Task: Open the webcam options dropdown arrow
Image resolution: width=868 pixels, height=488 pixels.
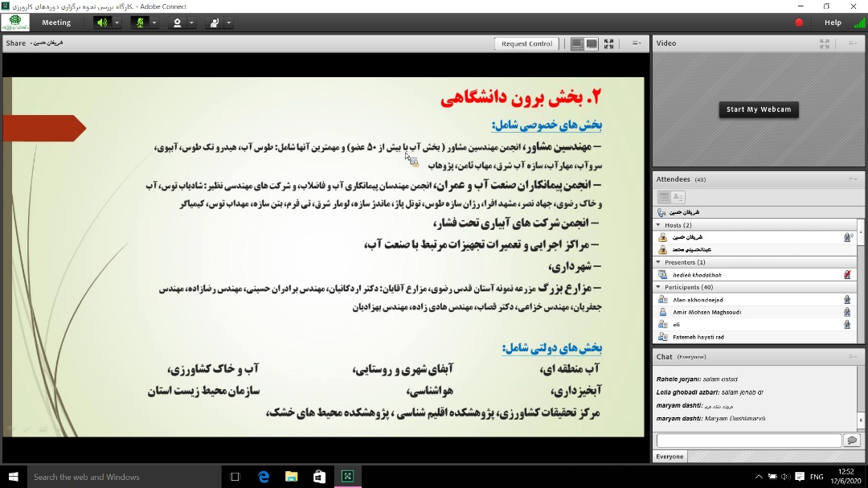Action: pos(191,23)
